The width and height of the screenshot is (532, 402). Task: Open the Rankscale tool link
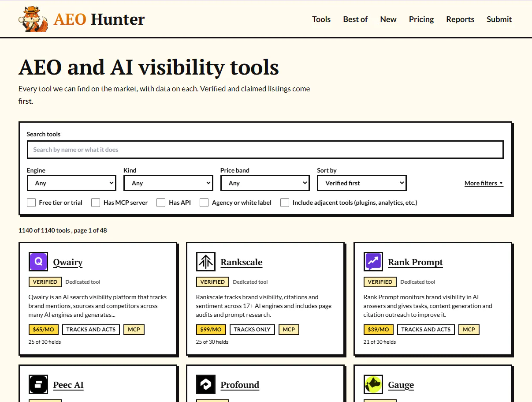pos(242,262)
